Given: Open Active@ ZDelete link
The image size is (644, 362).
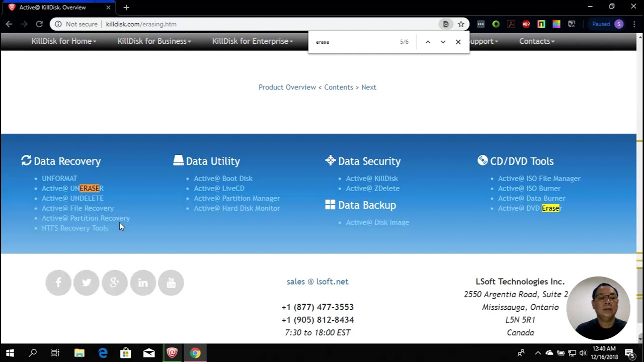Looking at the screenshot, I should pos(373,189).
